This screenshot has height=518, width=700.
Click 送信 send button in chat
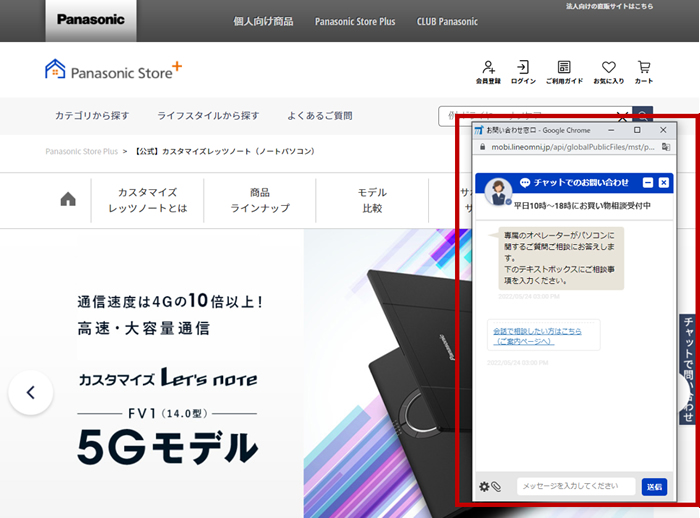pos(654,487)
